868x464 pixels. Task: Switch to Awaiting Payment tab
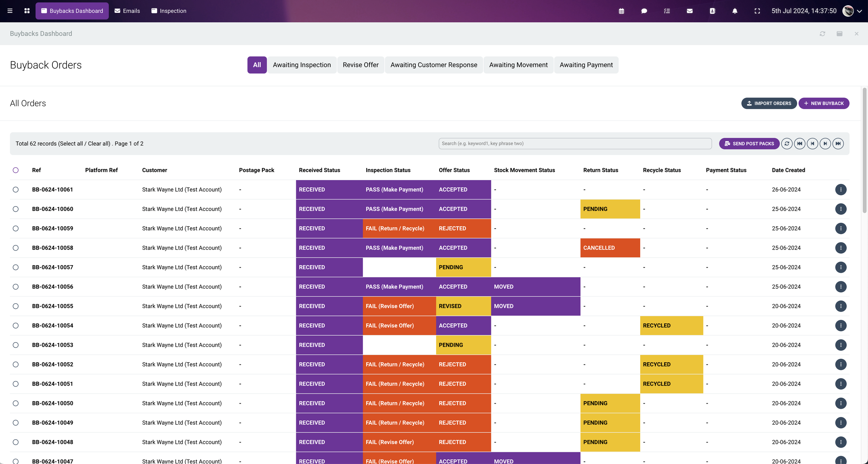(x=586, y=65)
